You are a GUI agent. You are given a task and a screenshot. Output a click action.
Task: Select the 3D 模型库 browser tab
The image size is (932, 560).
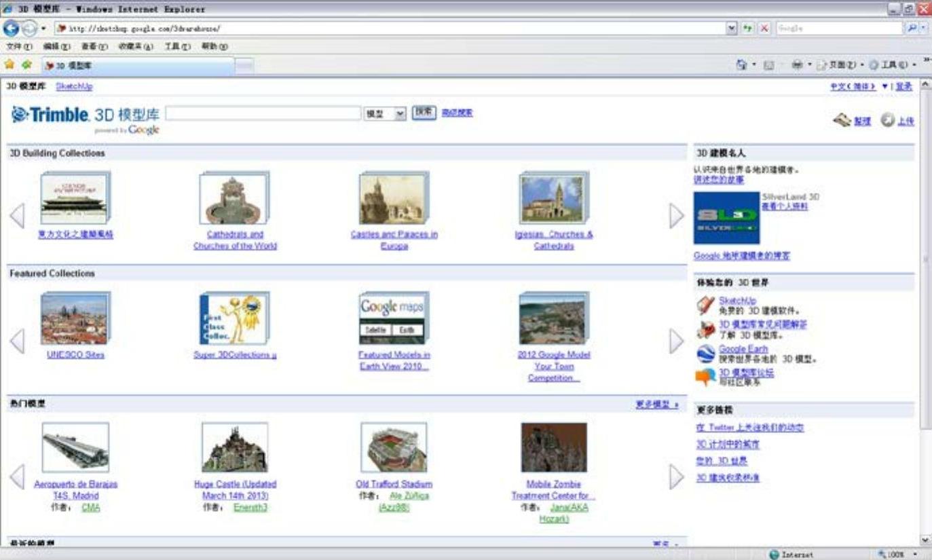(138, 66)
